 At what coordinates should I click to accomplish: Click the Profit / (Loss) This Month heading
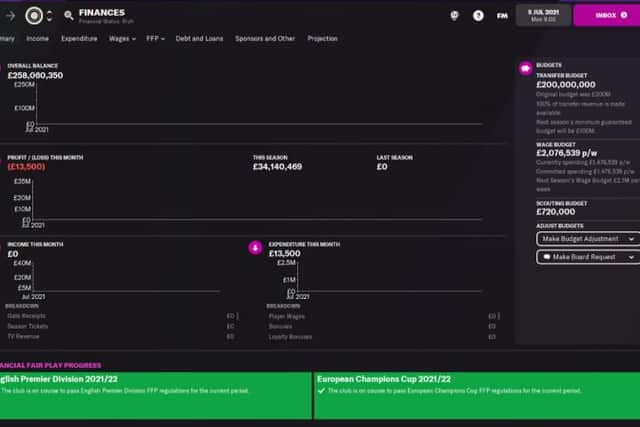[45, 158]
